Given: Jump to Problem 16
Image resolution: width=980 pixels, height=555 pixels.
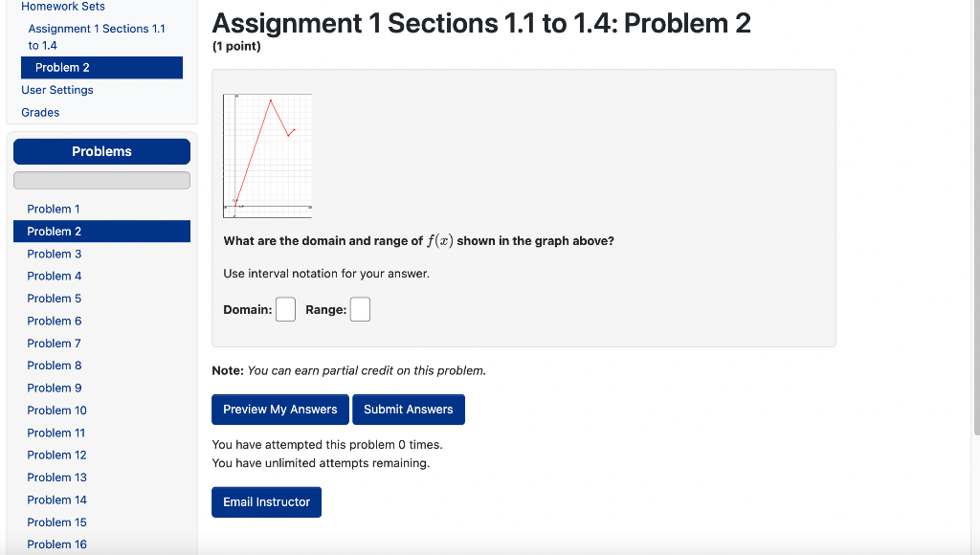Looking at the screenshot, I should point(56,544).
